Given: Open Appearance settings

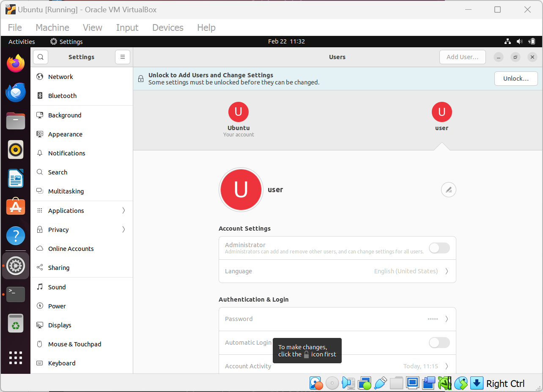Looking at the screenshot, I should pyautogui.click(x=82, y=134).
